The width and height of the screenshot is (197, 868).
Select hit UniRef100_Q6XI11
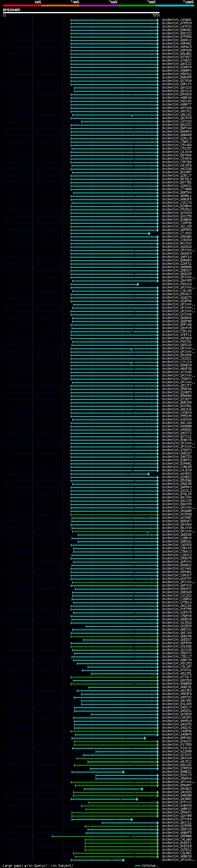point(177,822)
